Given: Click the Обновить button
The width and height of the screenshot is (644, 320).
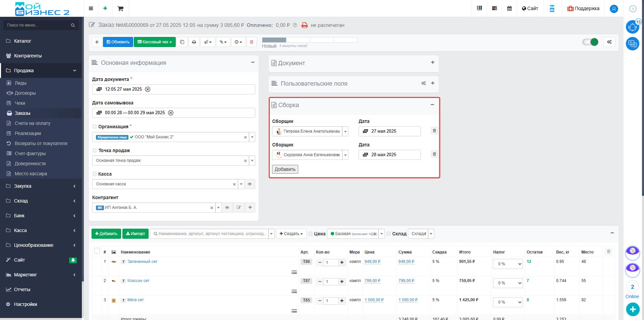Looking at the screenshot, I should [118, 42].
